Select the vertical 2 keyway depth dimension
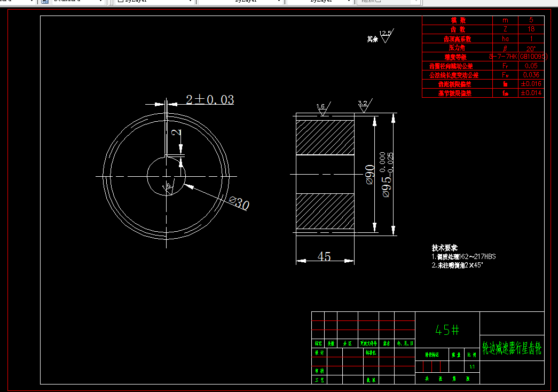Viewport: 558px width, 392px height. (177, 132)
